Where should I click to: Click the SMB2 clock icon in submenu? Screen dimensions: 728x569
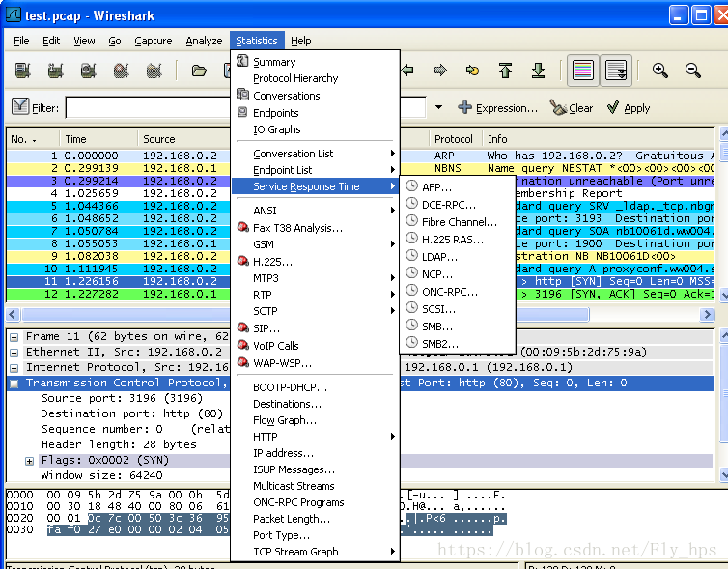tap(411, 342)
